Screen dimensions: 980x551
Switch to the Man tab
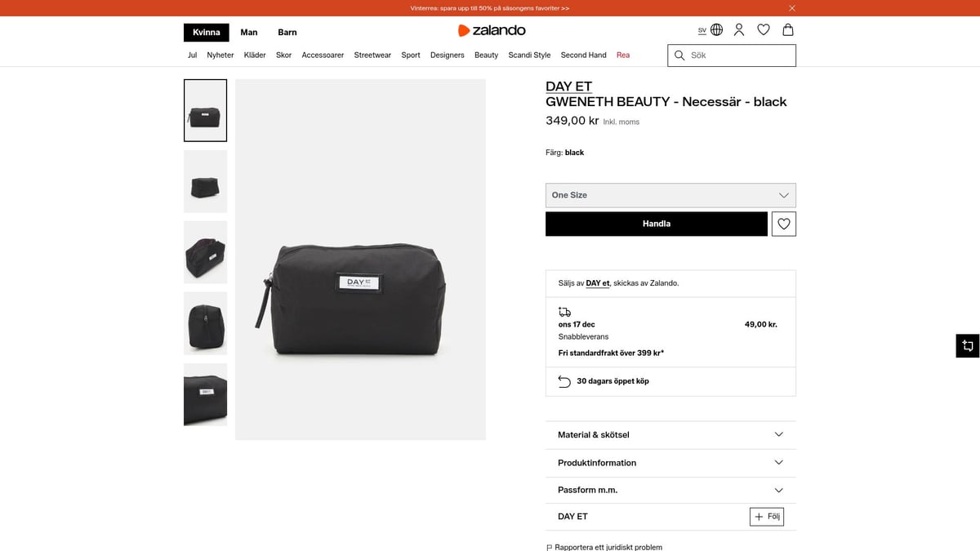pos(248,32)
